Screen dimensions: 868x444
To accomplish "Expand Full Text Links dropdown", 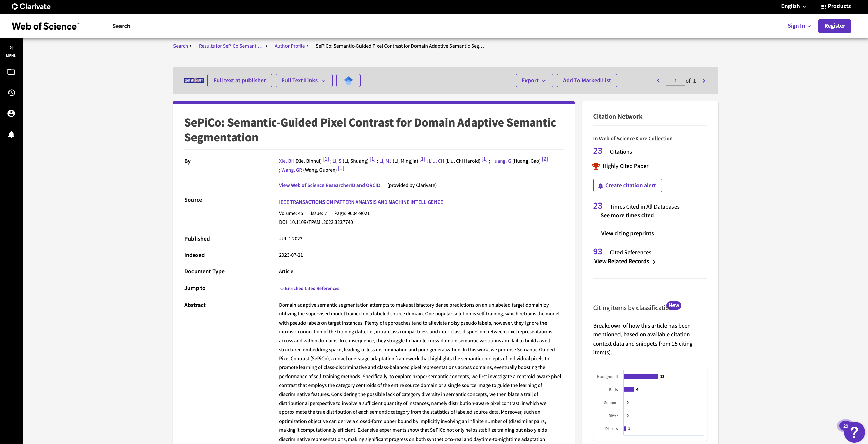I will coord(304,80).
